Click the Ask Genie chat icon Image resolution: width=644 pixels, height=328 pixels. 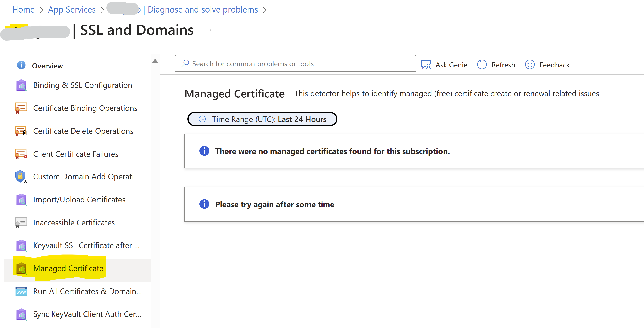[x=426, y=65]
